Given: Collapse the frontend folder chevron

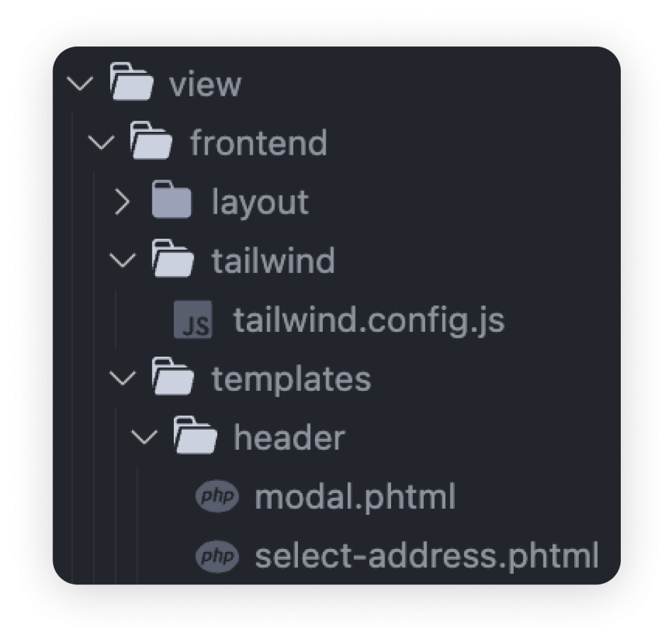Looking at the screenshot, I should click(x=101, y=142).
